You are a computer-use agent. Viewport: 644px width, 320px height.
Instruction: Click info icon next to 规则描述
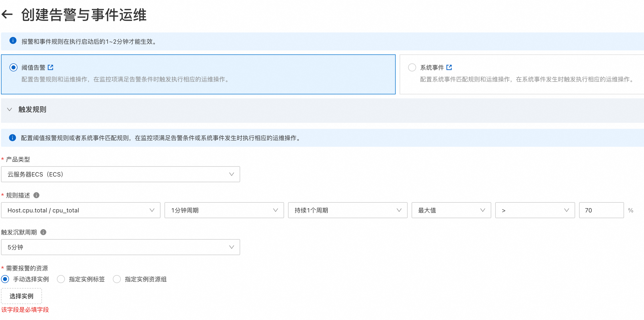click(x=36, y=195)
